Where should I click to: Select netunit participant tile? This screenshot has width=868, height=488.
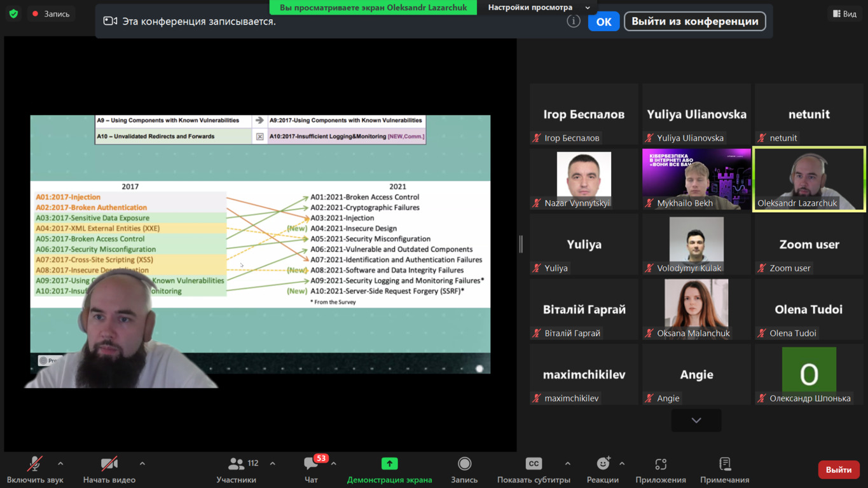pyautogui.click(x=809, y=114)
